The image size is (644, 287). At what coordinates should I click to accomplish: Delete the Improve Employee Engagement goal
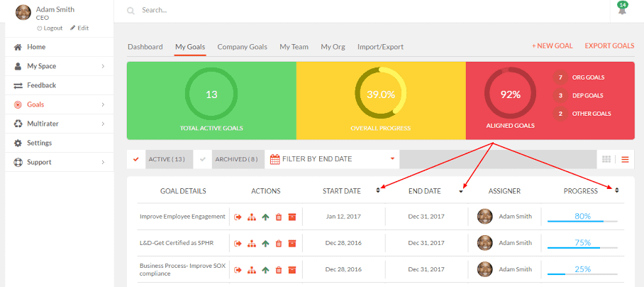tap(279, 217)
